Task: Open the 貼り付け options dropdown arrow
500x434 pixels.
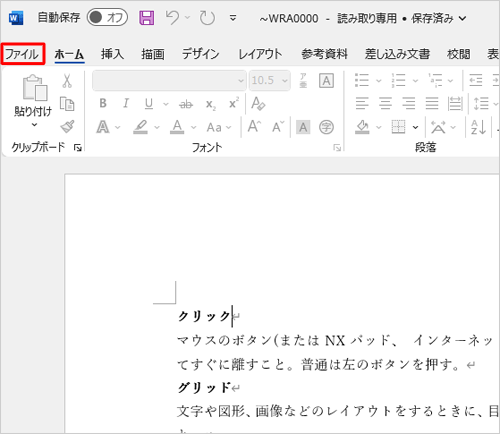Action: pyautogui.click(x=34, y=125)
